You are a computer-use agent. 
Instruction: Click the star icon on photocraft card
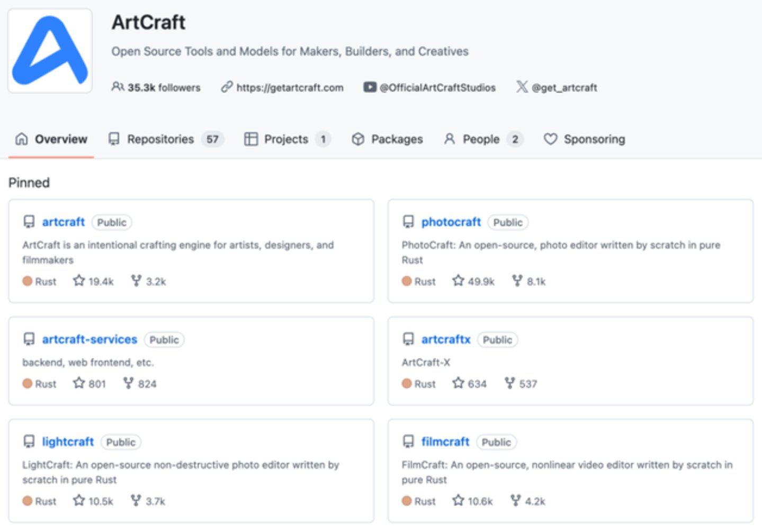(458, 281)
